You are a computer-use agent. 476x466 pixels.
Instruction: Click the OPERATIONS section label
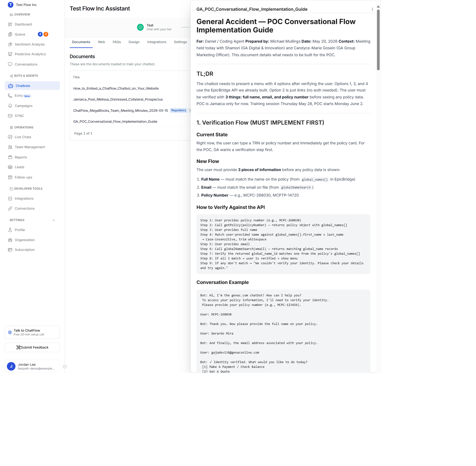tap(24, 127)
